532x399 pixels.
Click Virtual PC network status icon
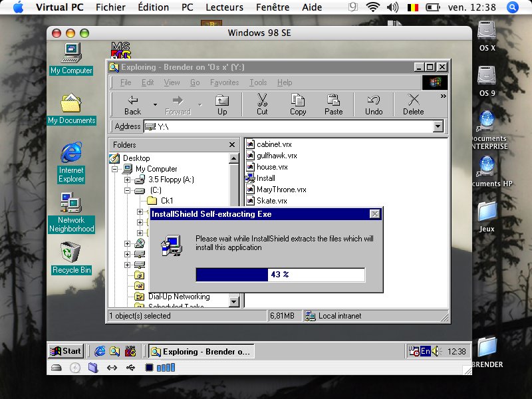coord(112,368)
